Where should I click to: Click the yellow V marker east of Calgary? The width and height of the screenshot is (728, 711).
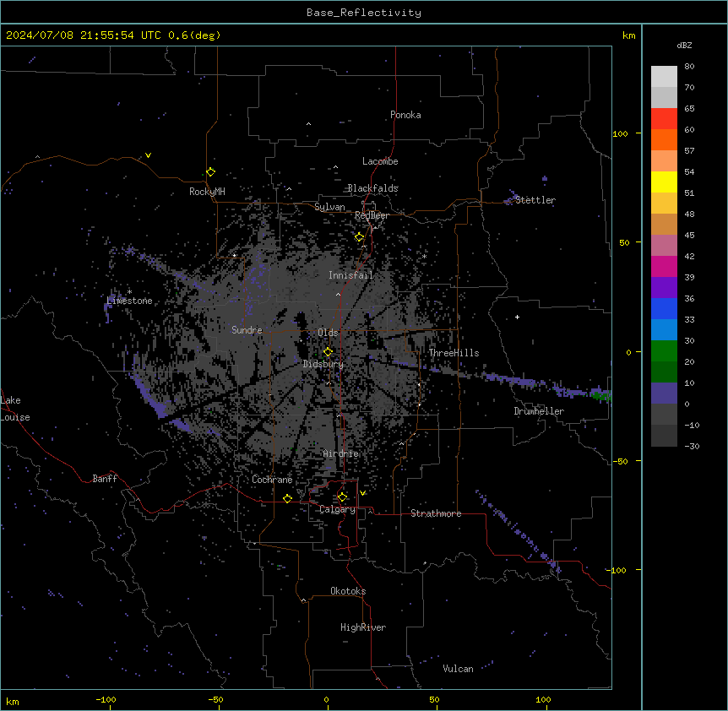coord(362,493)
